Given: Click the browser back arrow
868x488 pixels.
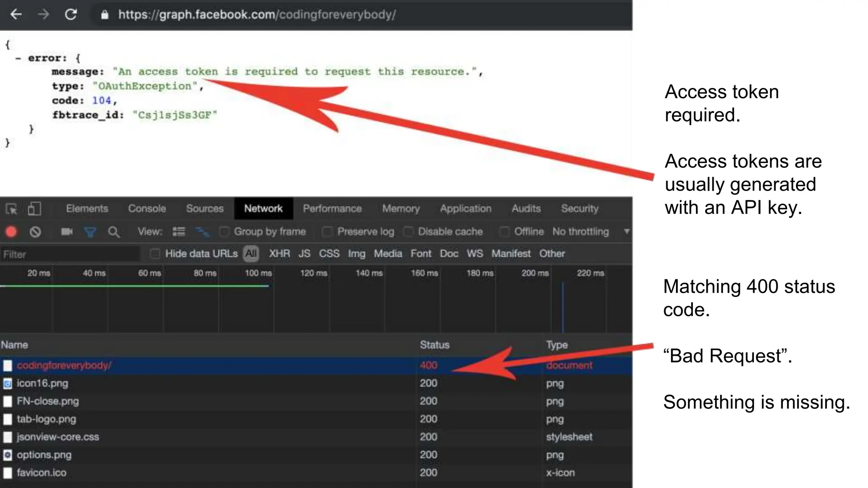Looking at the screenshot, I should [16, 15].
